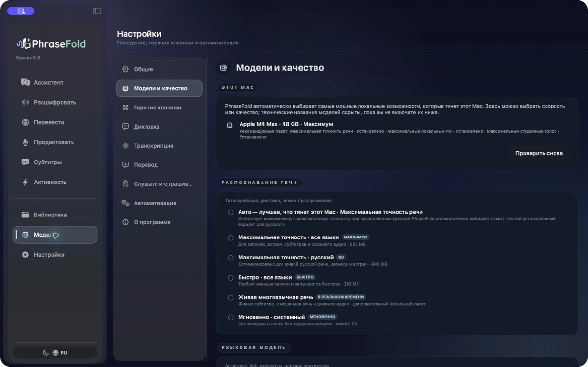Image resolution: width=588 pixels, height=367 pixels.
Task: Click the PhraseFold logo
Action: pos(51,44)
